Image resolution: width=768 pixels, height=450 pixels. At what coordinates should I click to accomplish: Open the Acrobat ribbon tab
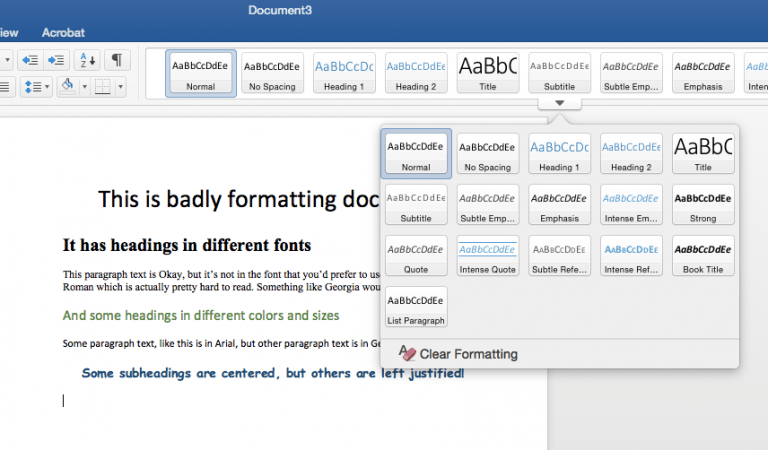(x=63, y=33)
